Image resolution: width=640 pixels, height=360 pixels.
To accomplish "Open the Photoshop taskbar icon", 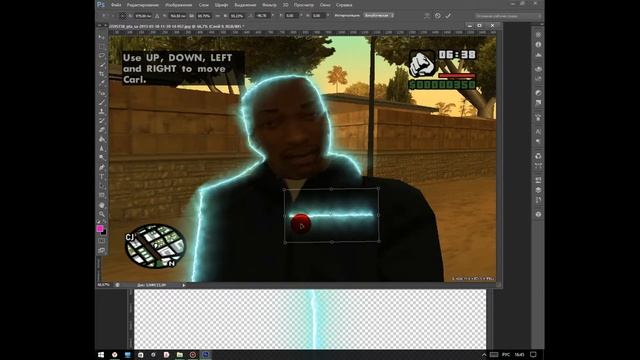I will tap(205, 355).
